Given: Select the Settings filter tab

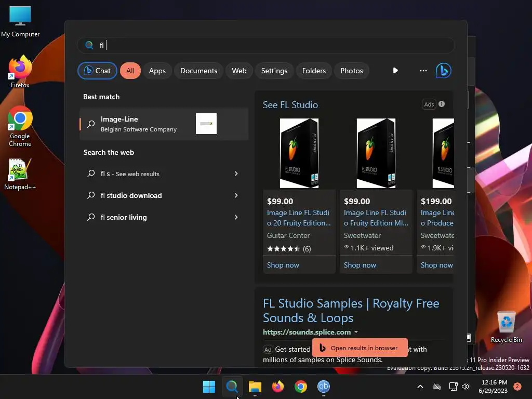Looking at the screenshot, I should pyautogui.click(x=274, y=71).
